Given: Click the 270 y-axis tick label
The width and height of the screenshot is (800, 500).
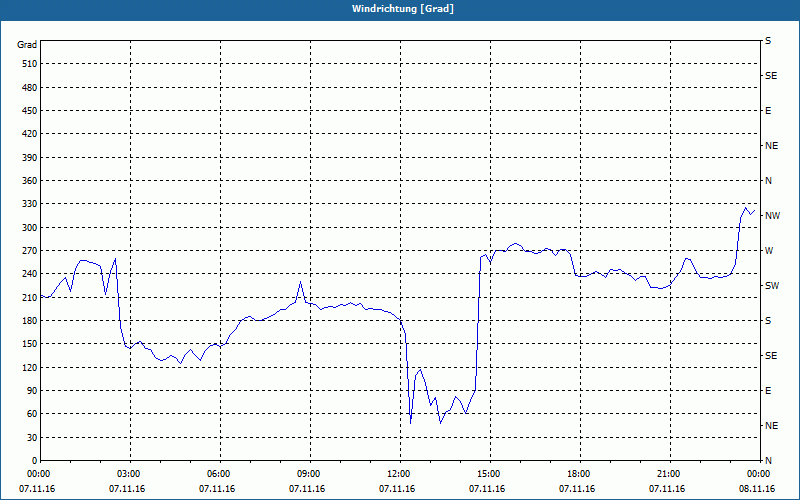Looking at the screenshot, I should [29, 251].
